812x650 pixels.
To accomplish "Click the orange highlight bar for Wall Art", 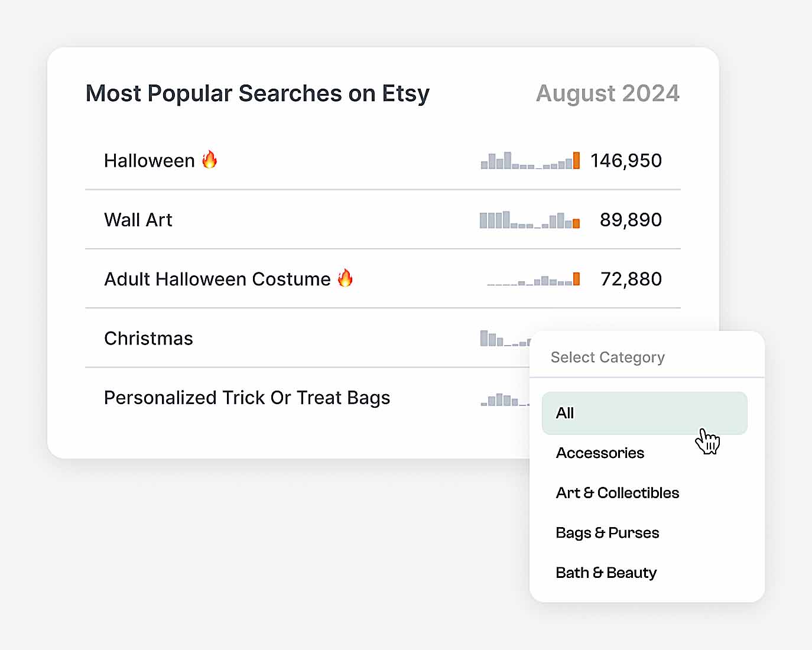I will 575,222.
